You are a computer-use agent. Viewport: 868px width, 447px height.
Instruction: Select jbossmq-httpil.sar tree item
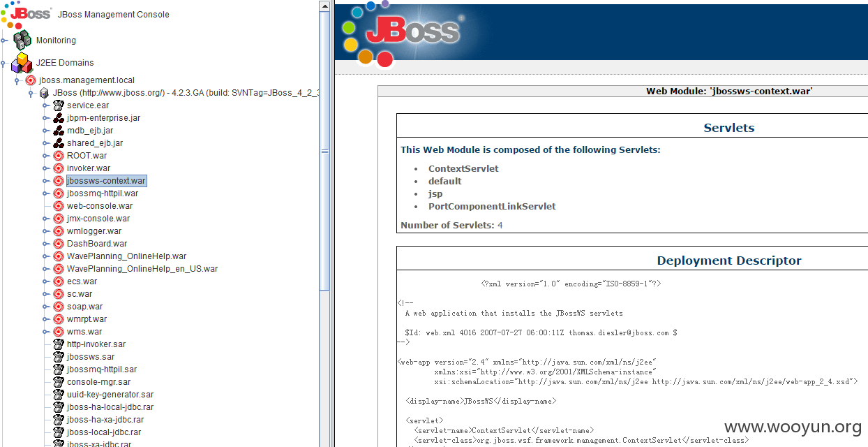pos(102,369)
